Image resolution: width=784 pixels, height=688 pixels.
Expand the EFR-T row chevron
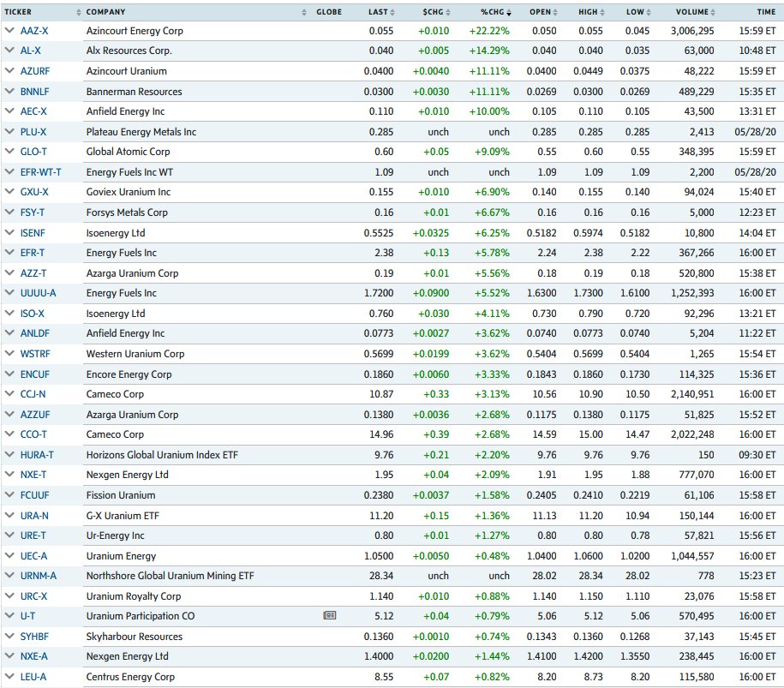coord(9,253)
